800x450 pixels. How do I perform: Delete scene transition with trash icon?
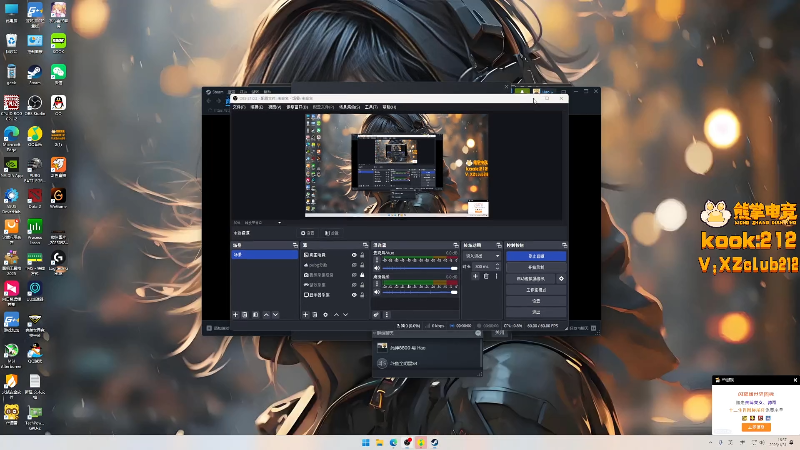click(486, 276)
